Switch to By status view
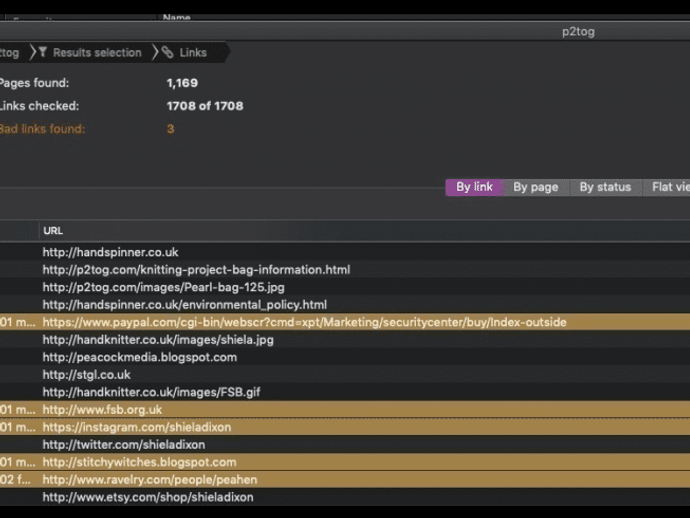Screen dimensions: 690x518 [605, 187]
